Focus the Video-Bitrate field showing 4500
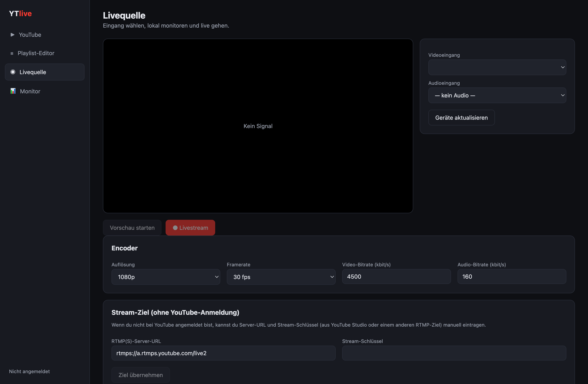Screen dimensions: 588x384 pyautogui.click(x=396, y=277)
